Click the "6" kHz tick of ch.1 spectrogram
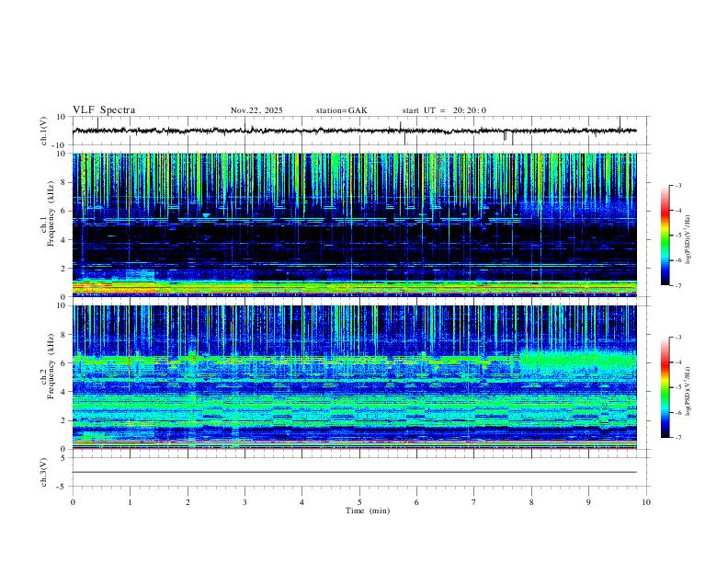 64,211
